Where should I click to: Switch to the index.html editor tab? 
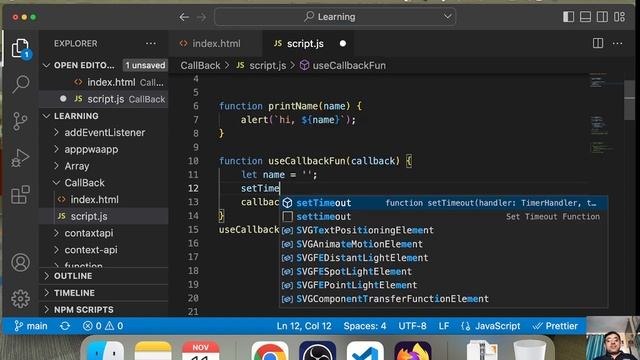(x=216, y=43)
